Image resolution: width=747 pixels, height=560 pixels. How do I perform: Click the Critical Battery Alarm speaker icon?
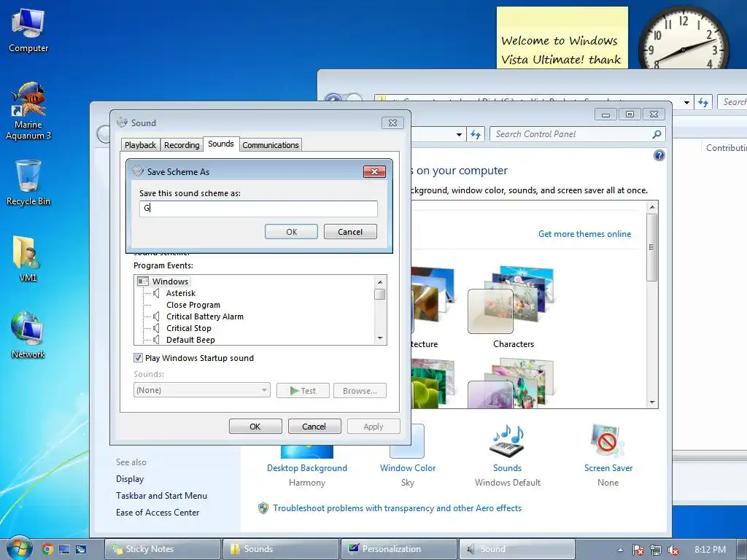point(156,316)
